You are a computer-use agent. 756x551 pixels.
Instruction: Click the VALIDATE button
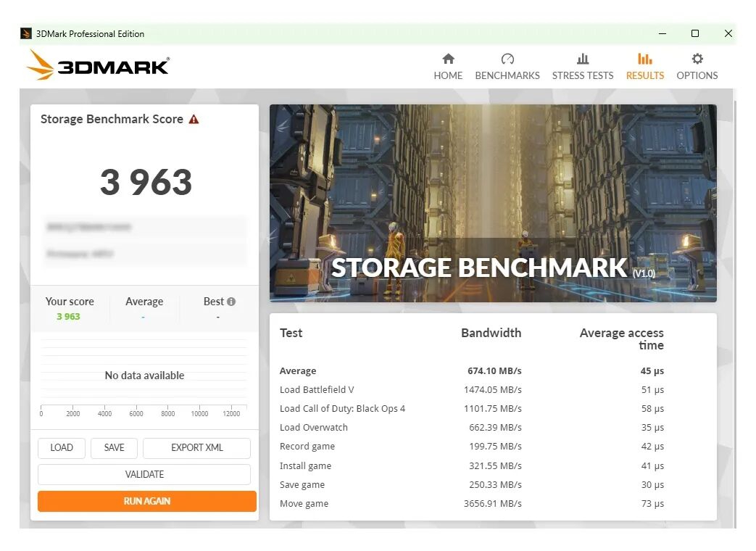click(x=144, y=474)
